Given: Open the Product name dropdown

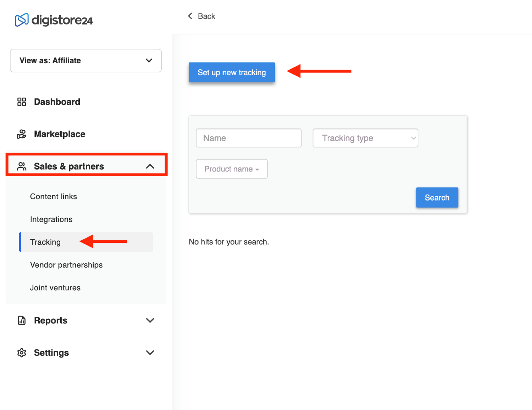Looking at the screenshot, I should pos(232,169).
